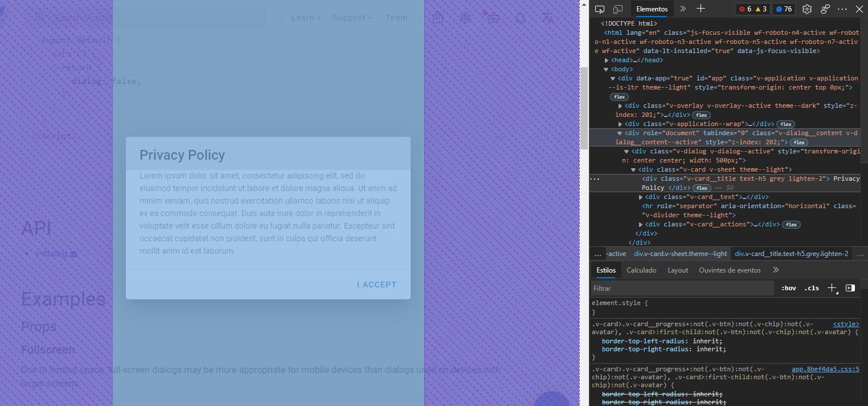Screen dimensions: 868x406
Task: Open the Calculado tab
Action: click(641, 270)
